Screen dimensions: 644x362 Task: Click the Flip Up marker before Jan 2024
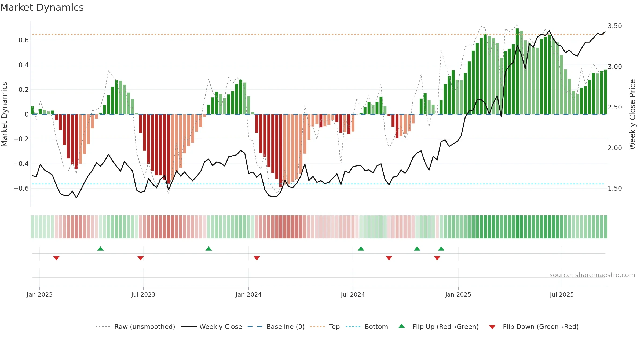coord(208,249)
